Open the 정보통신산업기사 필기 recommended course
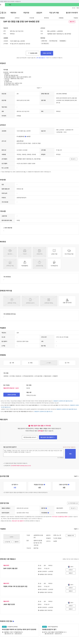Image resolution: width=79 pixels, height=644 pixels. [x=49, y=629]
